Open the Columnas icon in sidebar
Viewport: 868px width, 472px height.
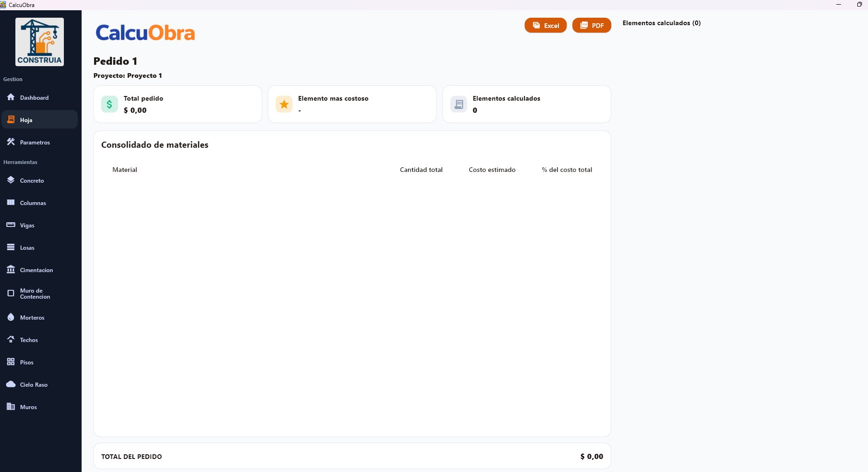coord(11,202)
